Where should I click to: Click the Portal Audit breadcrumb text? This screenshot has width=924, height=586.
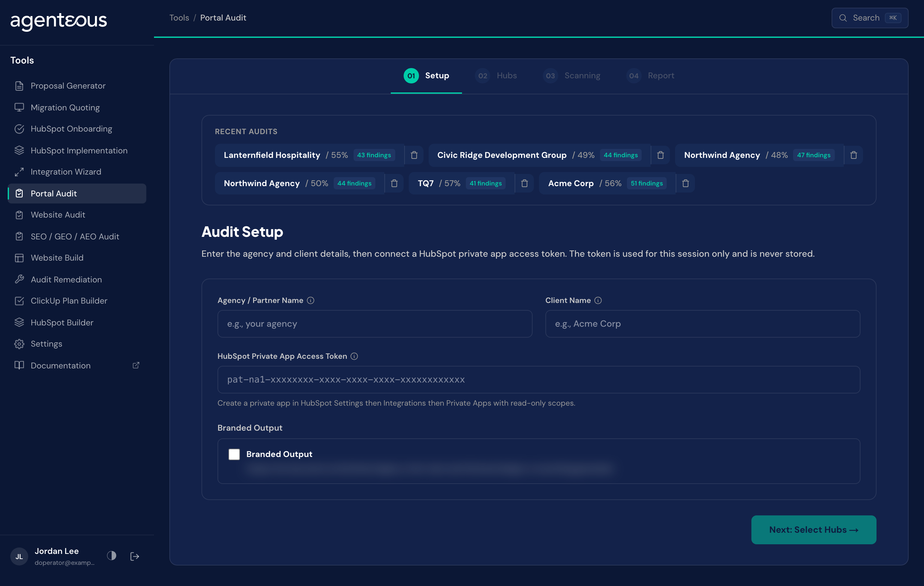click(223, 18)
